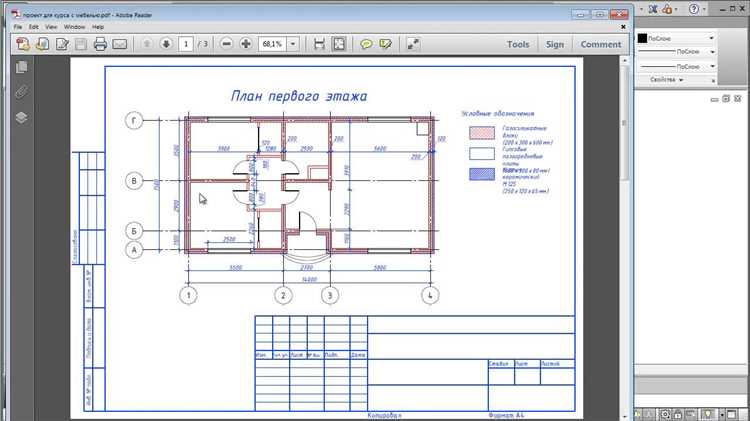Open the Tools pane

click(x=518, y=44)
